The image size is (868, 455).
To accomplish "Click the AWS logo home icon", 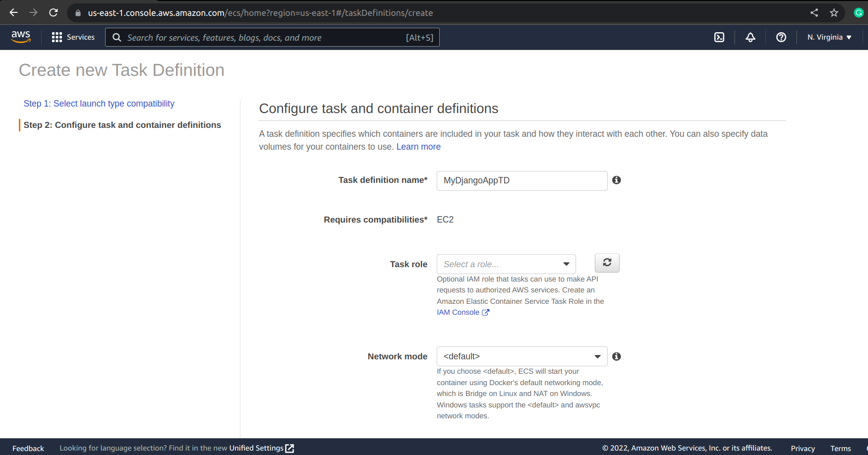I will [21, 37].
